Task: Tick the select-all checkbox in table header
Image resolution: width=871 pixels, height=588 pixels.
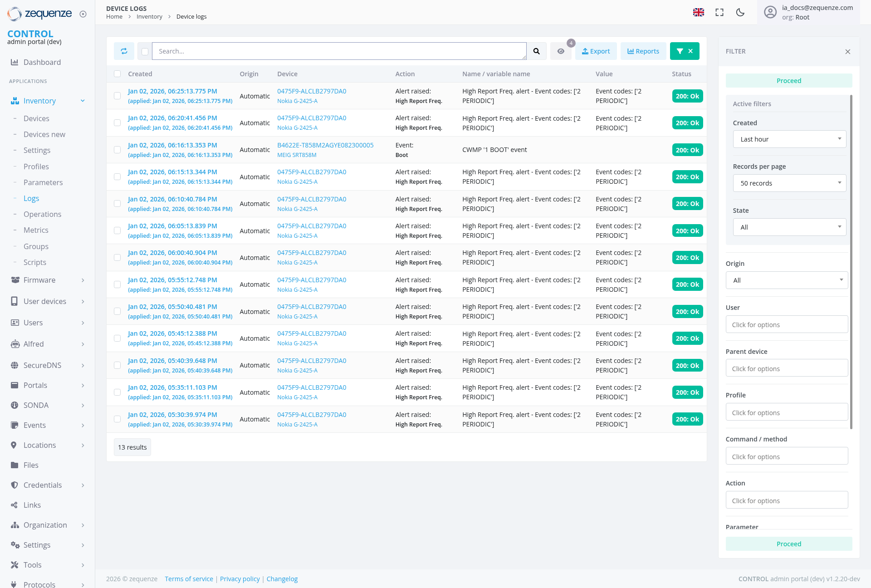Action: coord(117,74)
